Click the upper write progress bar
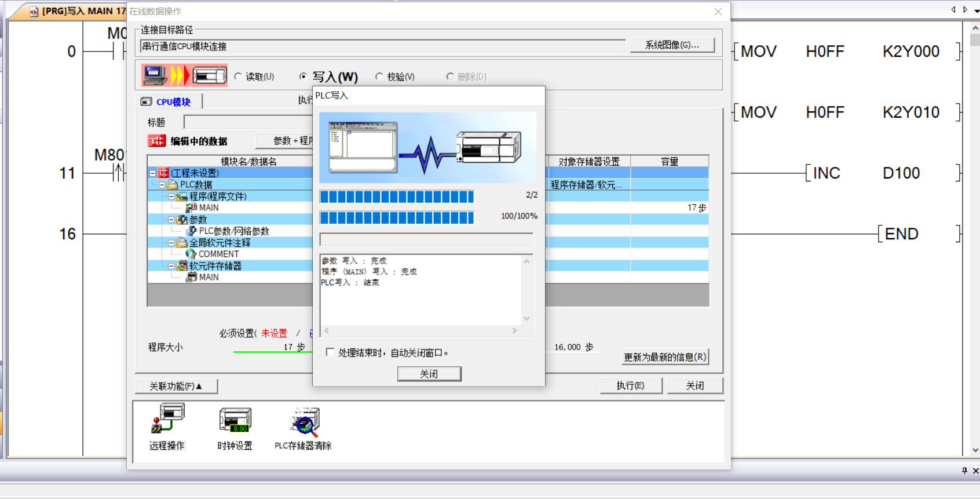The height and width of the screenshot is (499, 980). pyautogui.click(x=397, y=197)
